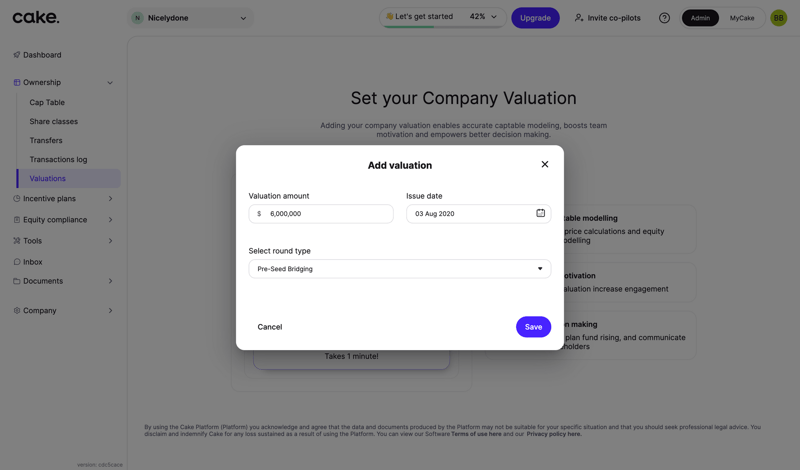Open the Inbox from the sidebar

point(32,262)
